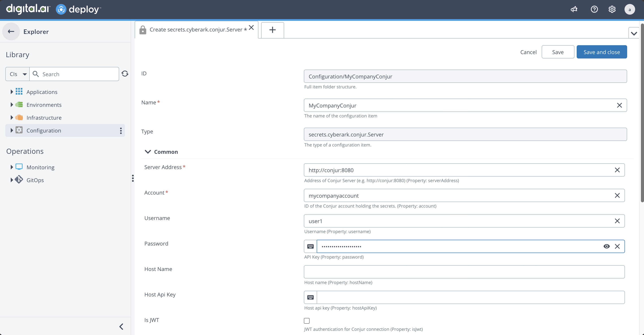Expand the Configuration tree node
Image resolution: width=644 pixels, height=335 pixels.
pos(12,130)
